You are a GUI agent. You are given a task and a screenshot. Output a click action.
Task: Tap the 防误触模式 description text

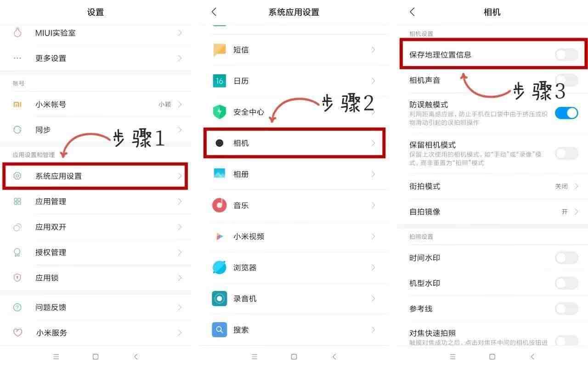tap(478, 118)
